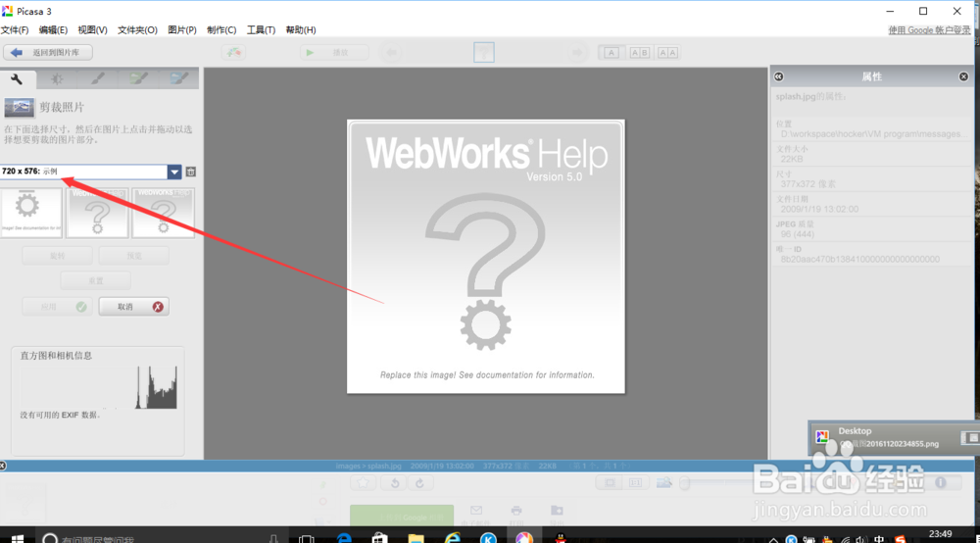Click the 预览 preview button
980x543 pixels.
click(x=133, y=256)
